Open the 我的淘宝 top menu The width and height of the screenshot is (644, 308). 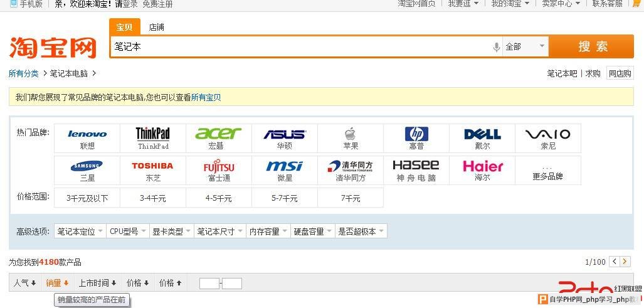click(x=511, y=4)
